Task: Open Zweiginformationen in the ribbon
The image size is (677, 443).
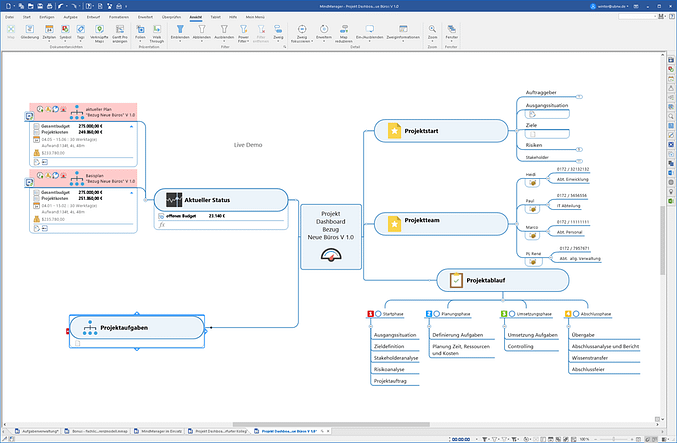Action: (403, 32)
